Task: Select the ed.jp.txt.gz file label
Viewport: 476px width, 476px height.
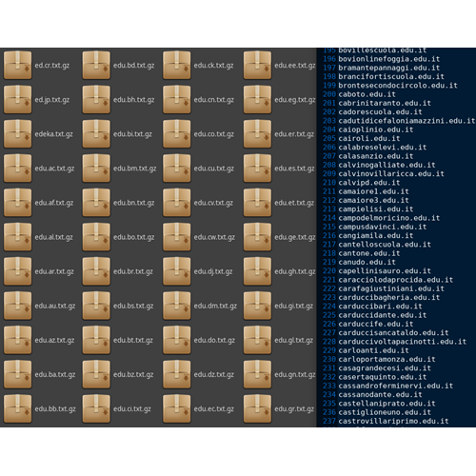Action: point(52,100)
